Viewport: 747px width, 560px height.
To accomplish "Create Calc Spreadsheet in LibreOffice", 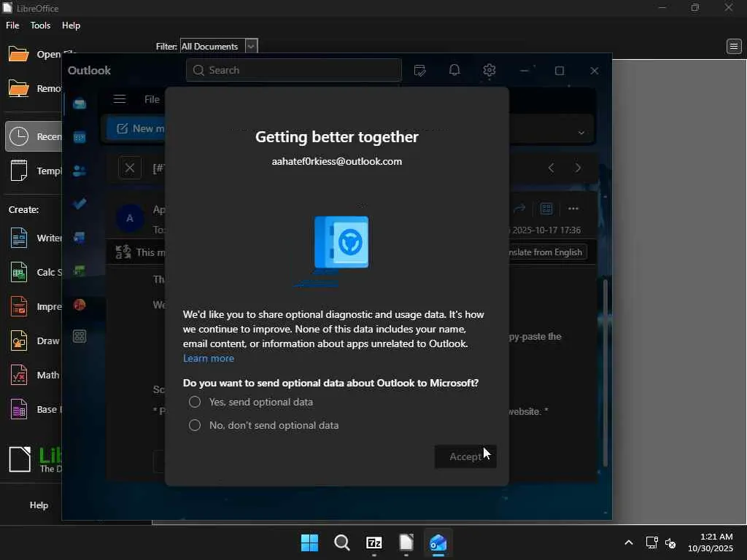I will tap(34, 273).
